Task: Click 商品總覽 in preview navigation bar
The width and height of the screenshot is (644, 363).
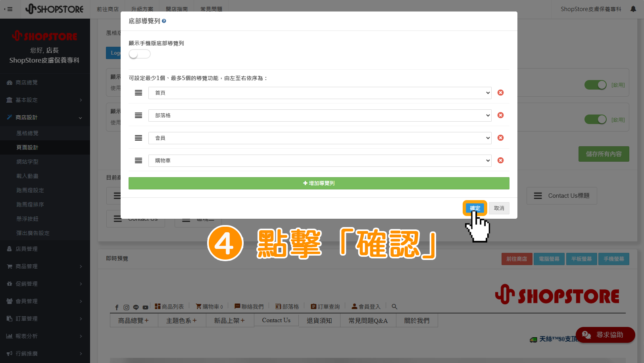Action: click(x=134, y=320)
